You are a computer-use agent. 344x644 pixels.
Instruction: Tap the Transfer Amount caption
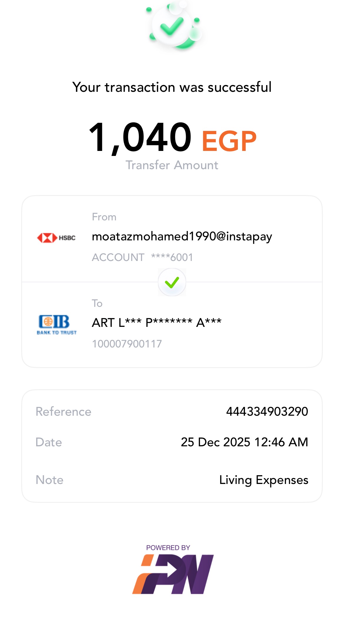[x=172, y=165]
